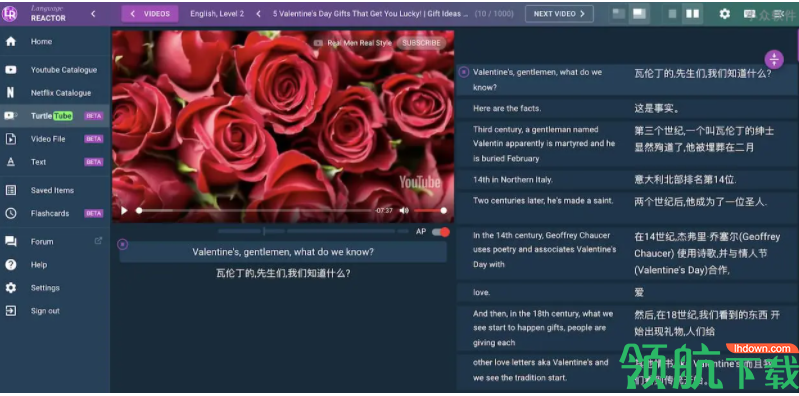Click the Chinese translation below the video
This screenshot has height=396, width=799.
pos(283,273)
